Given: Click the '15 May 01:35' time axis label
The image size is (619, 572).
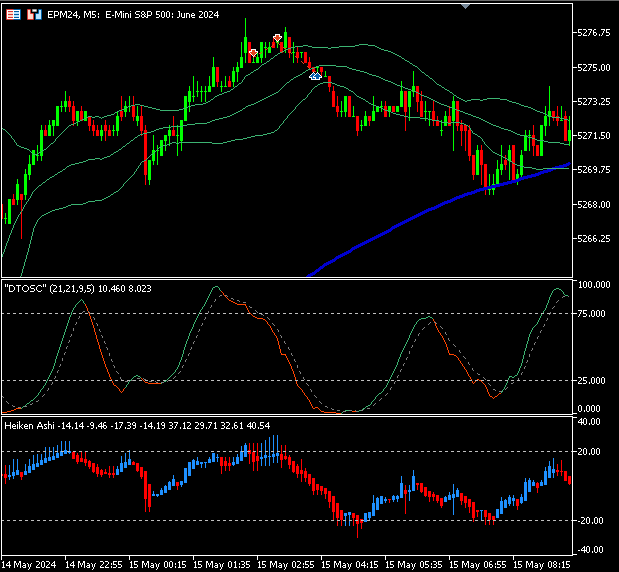Looking at the screenshot, I should (x=222, y=565).
